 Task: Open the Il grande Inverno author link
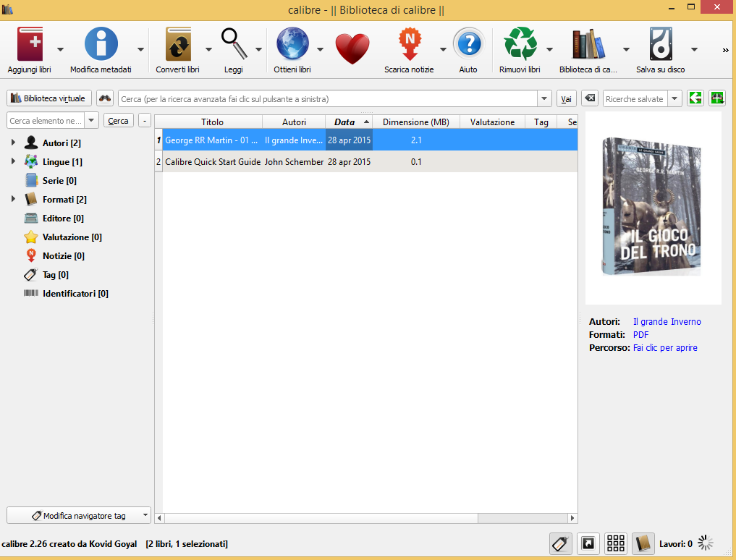[x=667, y=321]
